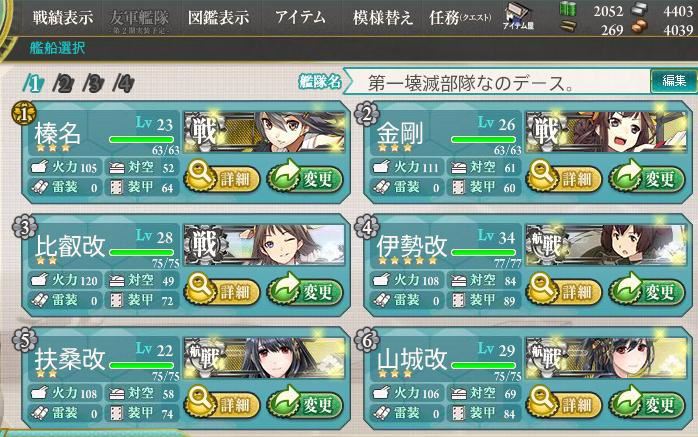Open the 図鑑表示 menu
Viewport: 698px width, 437px height.
coord(218,18)
